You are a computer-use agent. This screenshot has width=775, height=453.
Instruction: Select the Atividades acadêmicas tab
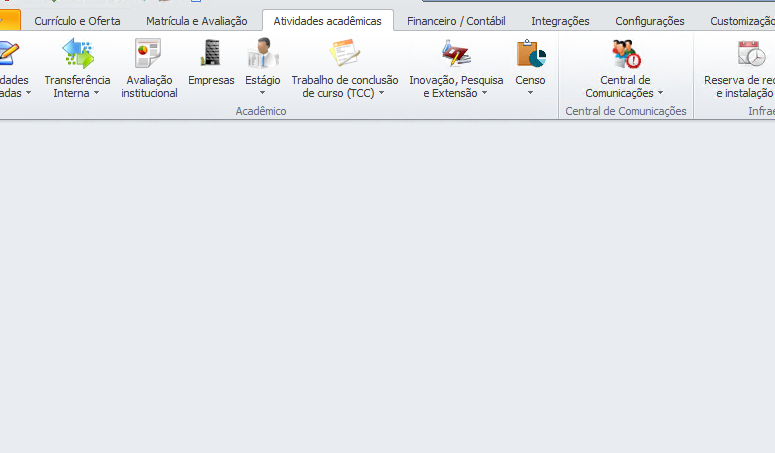click(x=328, y=21)
